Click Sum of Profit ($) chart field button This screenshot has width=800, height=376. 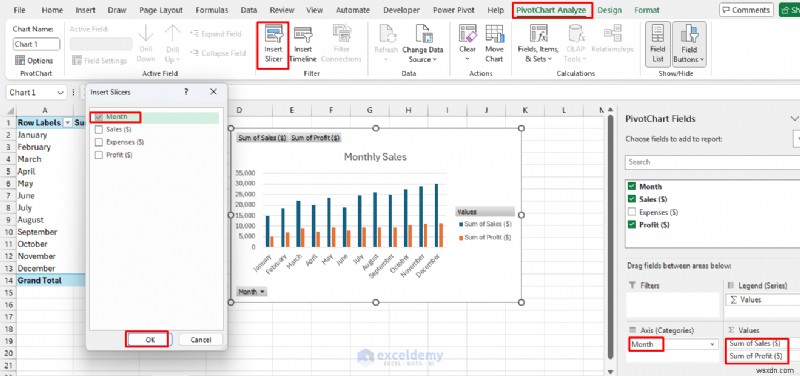click(x=315, y=138)
